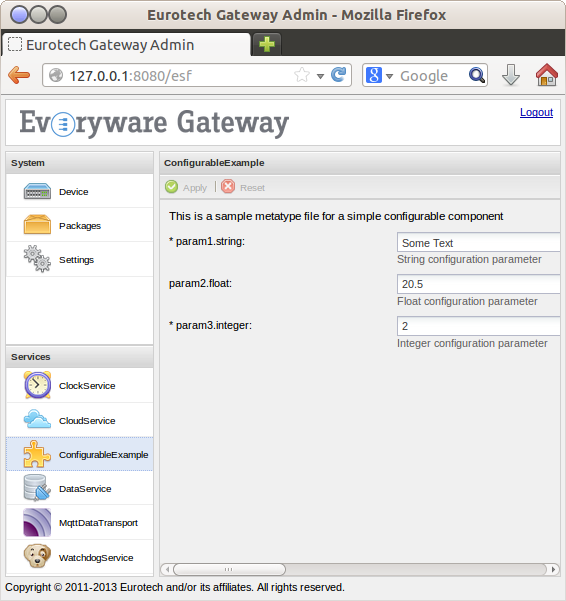Viewport: 566px width, 601px height.
Task: Click the ConfigurableExample label in the Services list
Action: (103, 455)
